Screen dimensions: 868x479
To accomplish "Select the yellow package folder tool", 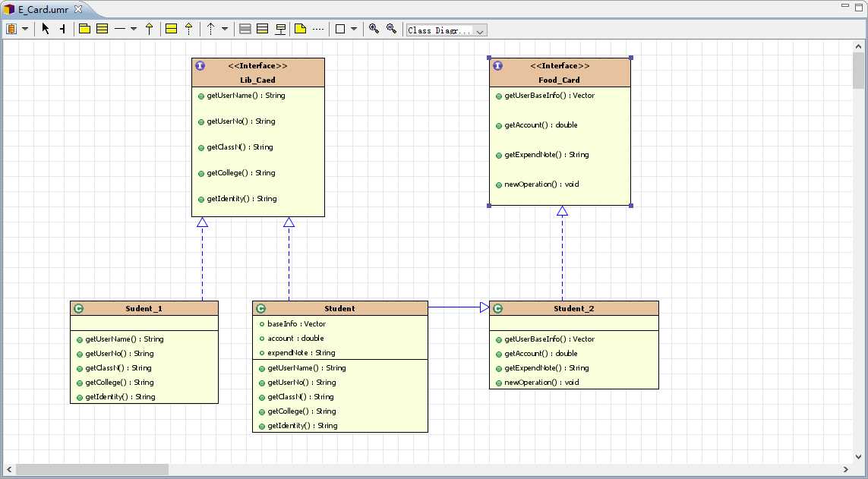I will pos(85,29).
